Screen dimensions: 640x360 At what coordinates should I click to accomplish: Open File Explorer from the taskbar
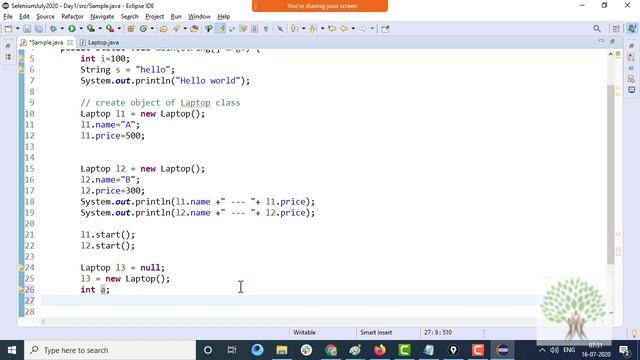282,350
